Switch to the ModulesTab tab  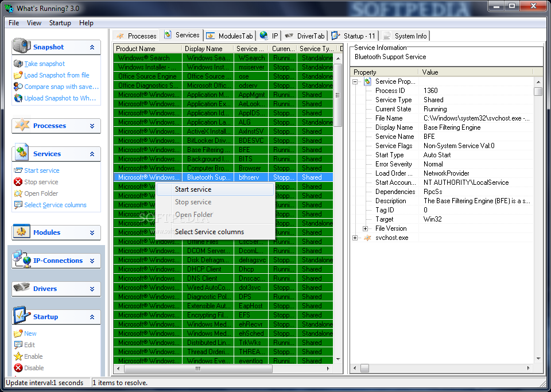point(230,36)
